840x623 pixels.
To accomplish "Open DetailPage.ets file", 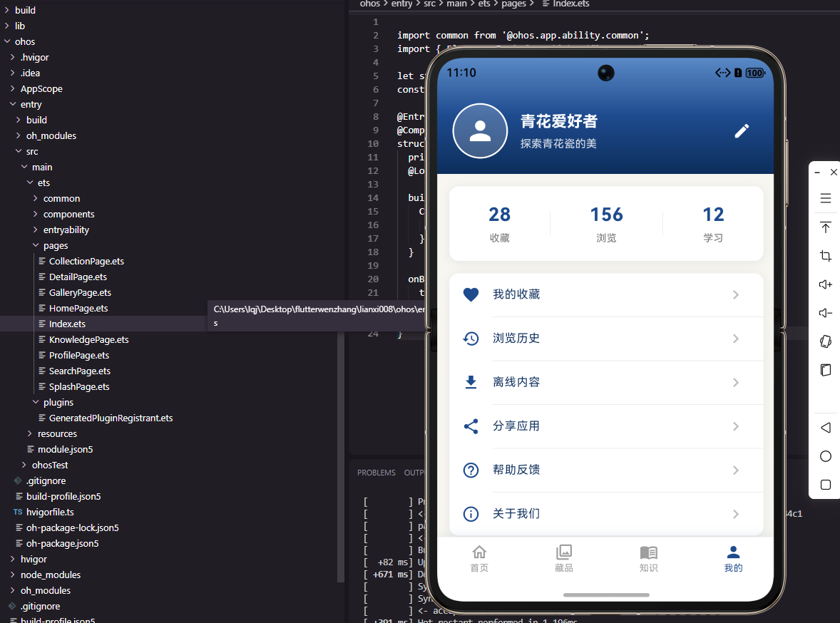I will pos(78,277).
